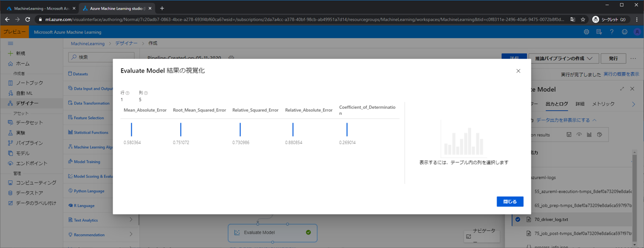Click the visualize bar chart icon in outputs
Viewport: 644px width, 248px height.
[x=589, y=135]
